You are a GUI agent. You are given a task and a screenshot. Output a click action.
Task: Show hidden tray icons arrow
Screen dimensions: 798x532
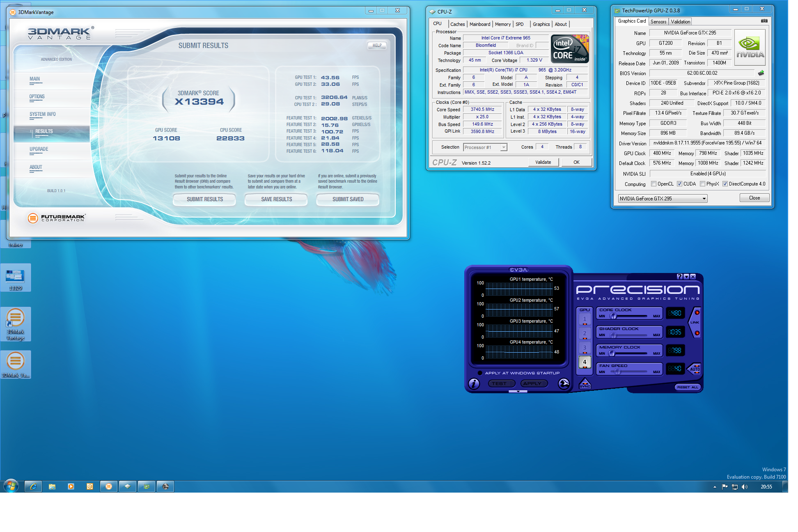715,487
